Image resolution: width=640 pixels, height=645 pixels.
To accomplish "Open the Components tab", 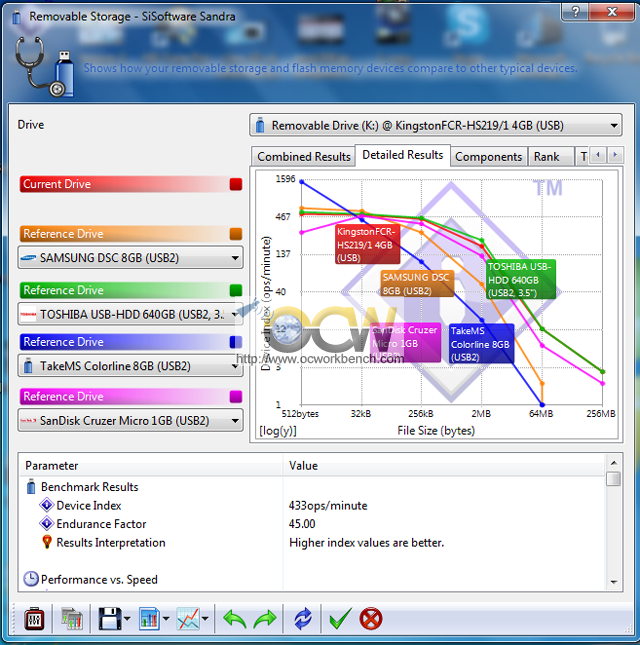I will tap(489, 157).
